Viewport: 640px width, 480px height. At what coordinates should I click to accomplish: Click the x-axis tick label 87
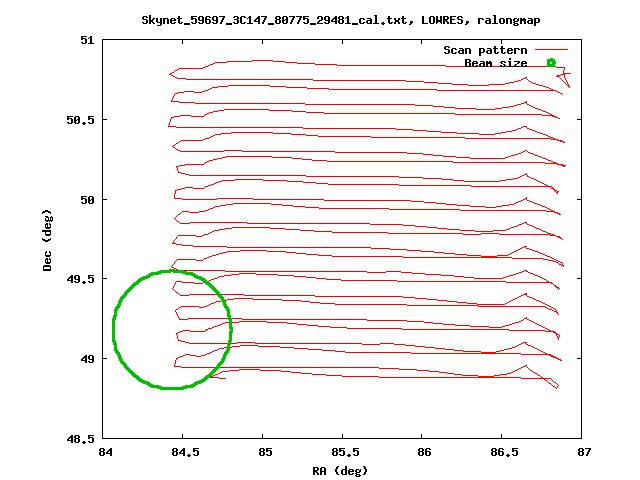(x=584, y=452)
